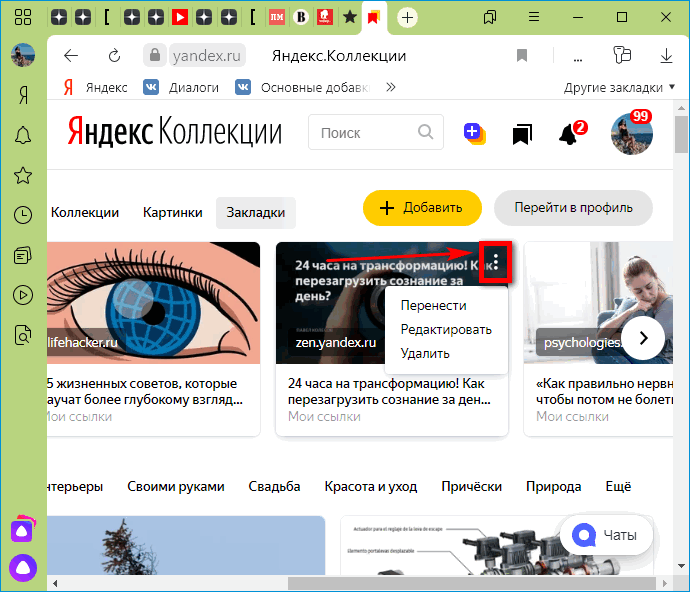Open the saved bookmarks icon in the header

522,134
